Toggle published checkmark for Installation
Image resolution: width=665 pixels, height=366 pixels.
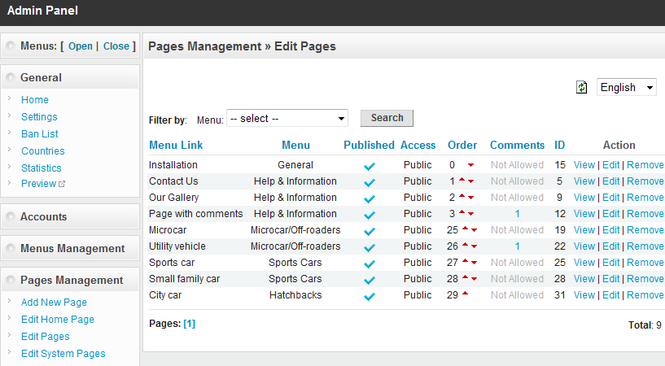[369, 166]
